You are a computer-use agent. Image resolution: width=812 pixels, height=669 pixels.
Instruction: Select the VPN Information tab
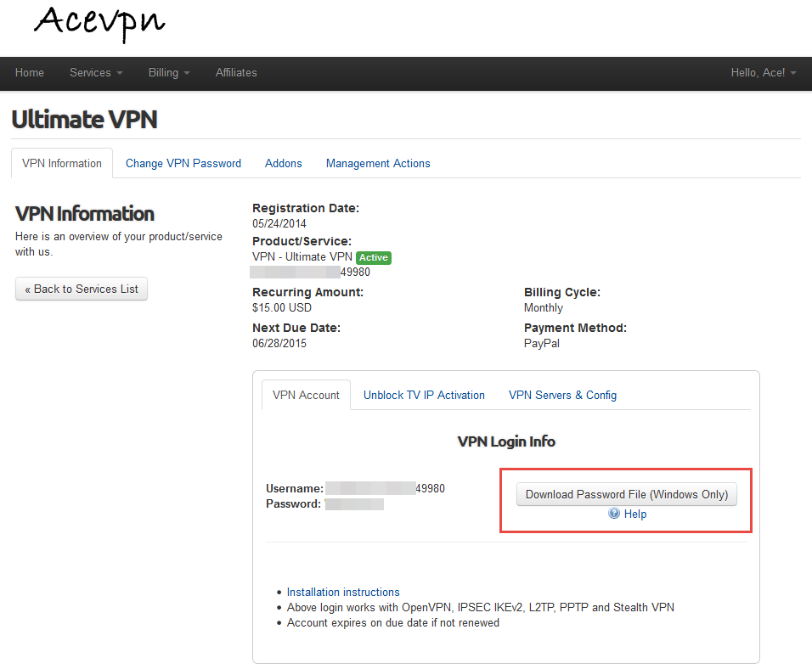tap(62, 163)
